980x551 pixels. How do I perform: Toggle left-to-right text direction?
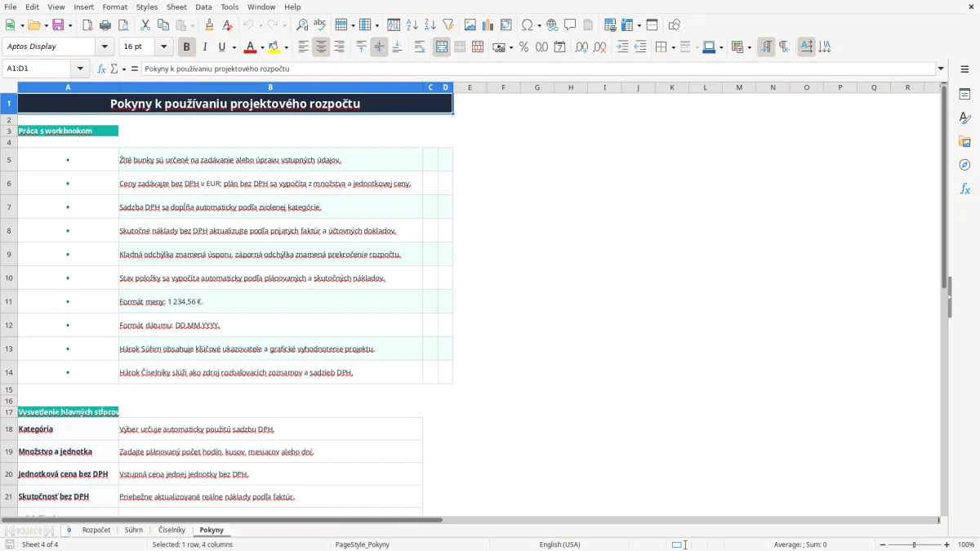[766, 47]
